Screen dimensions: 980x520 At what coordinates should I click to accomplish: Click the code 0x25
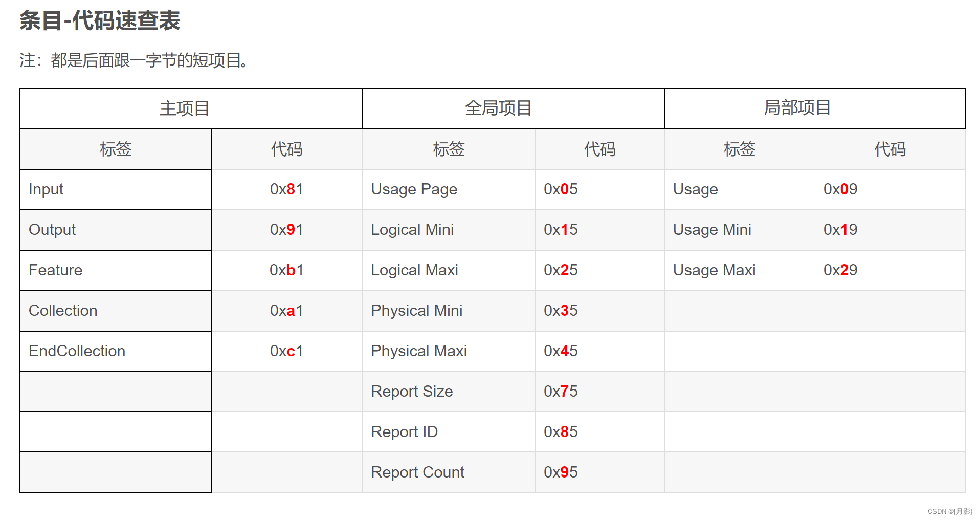coord(561,270)
